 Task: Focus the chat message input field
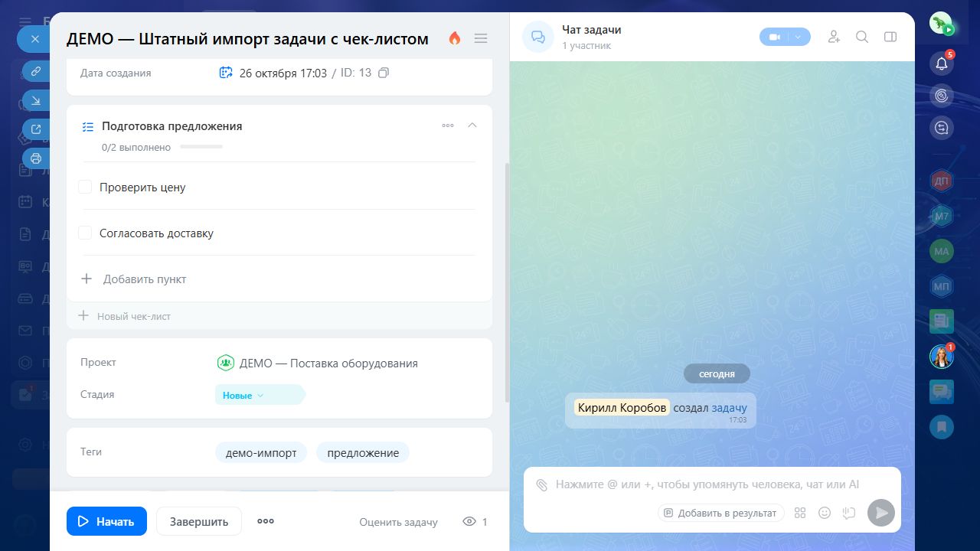pyautogui.click(x=708, y=484)
